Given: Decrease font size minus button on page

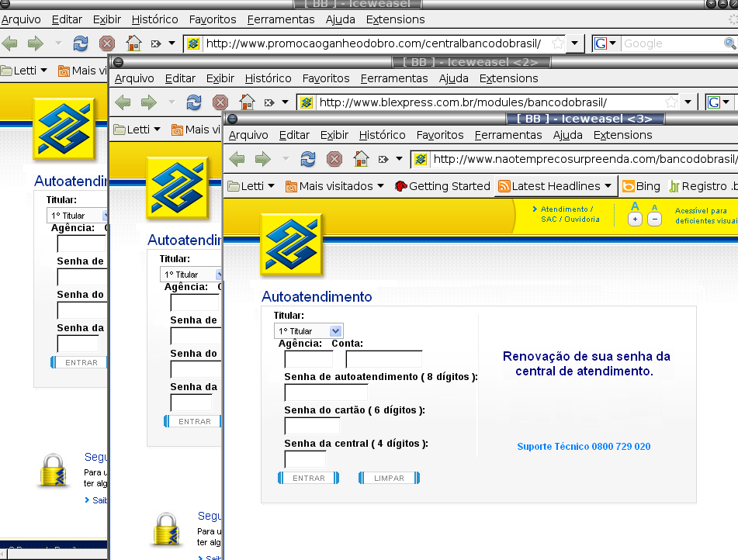Looking at the screenshot, I should coord(655,220).
